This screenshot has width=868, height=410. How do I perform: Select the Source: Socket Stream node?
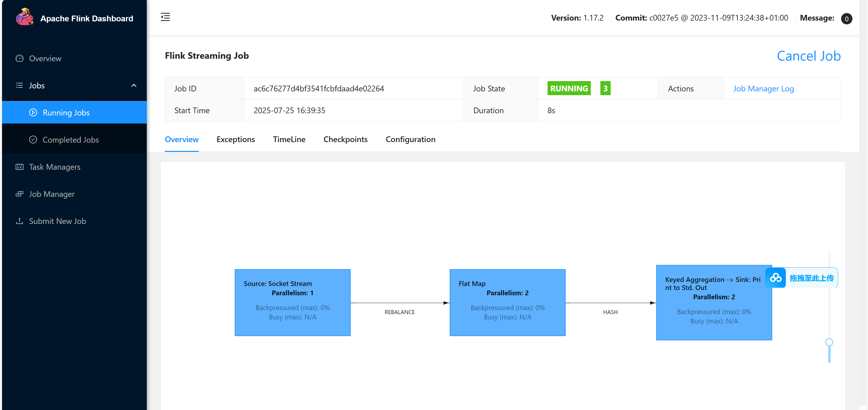point(293,303)
